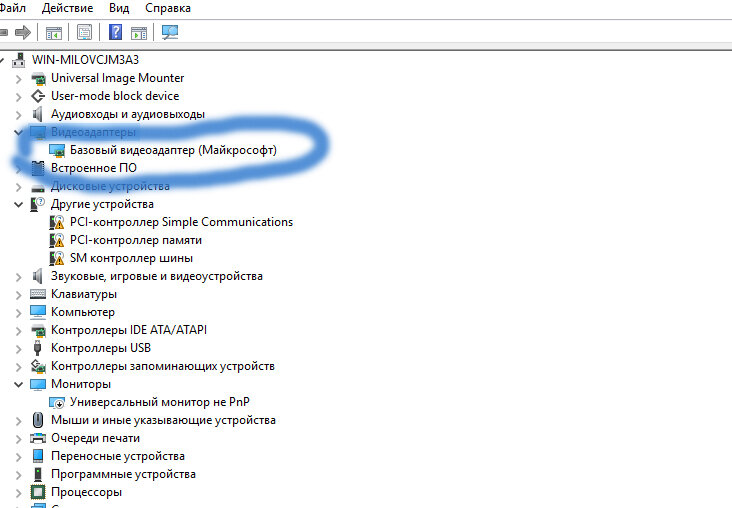Expand the Переносные устройства category
This screenshot has width=732, height=508.
(x=18, y=457)
